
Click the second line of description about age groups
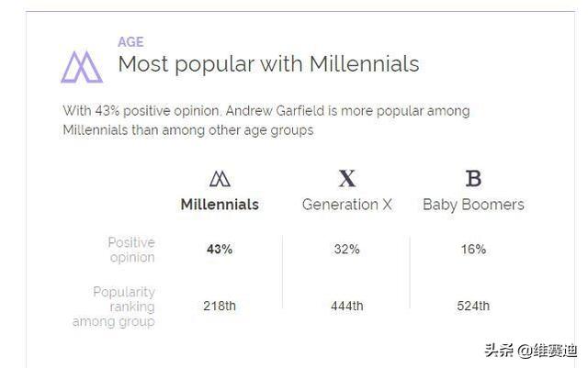pyautogui.click(x=188, y=130)
